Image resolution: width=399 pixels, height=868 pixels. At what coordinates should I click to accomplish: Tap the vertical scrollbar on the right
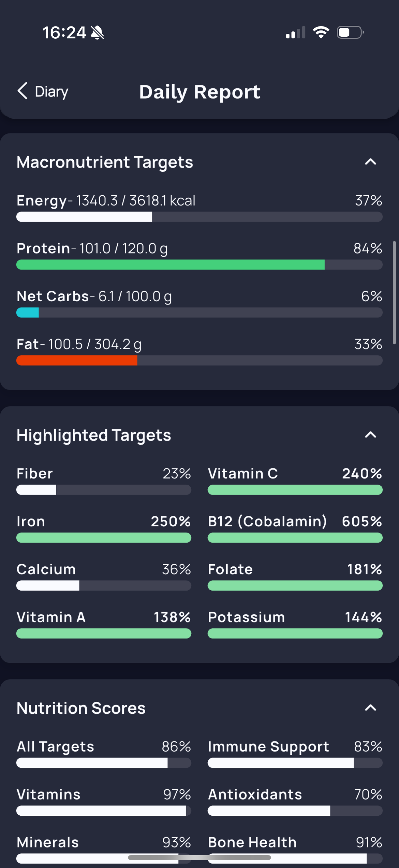point(394,293)
